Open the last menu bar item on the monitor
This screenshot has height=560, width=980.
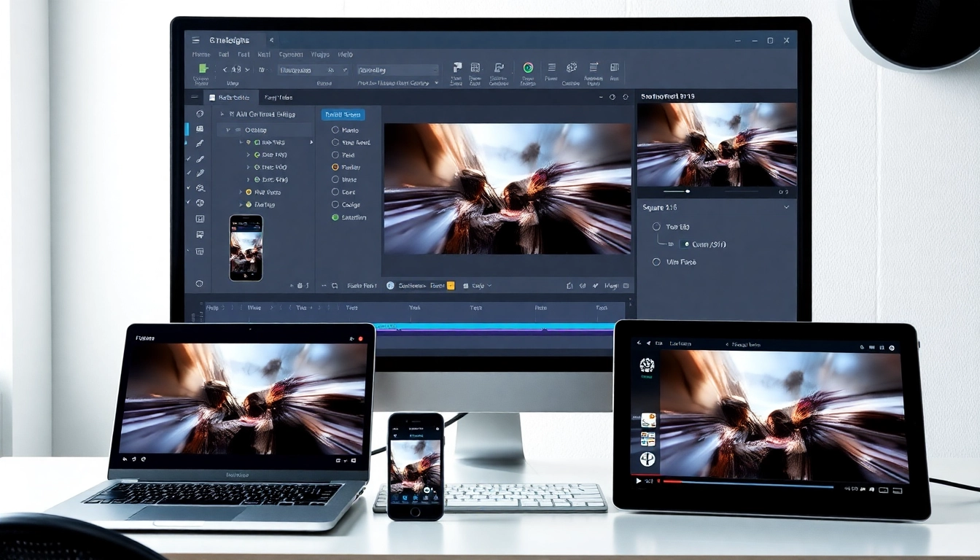pos(345,55)
